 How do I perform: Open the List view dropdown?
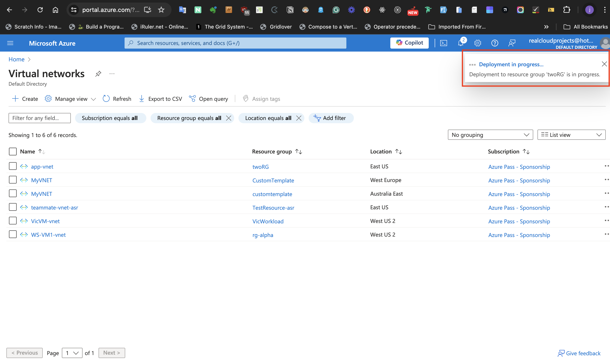(x=571, y=135)
